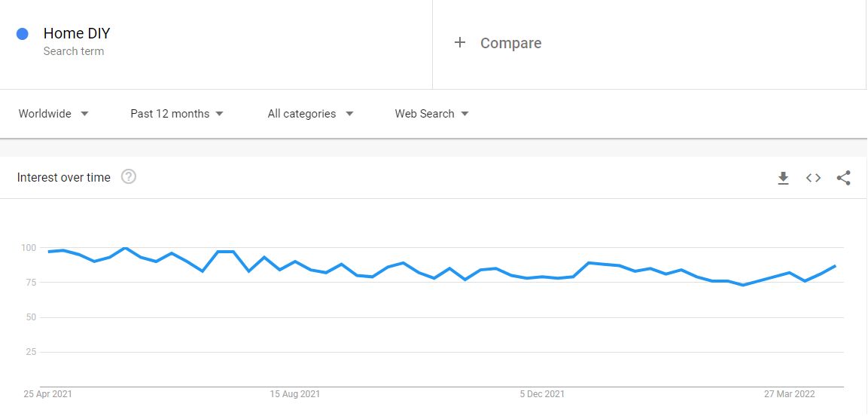
Task: Click the 5 Dec 2021 axis label
Action: [x=542, y=393]
